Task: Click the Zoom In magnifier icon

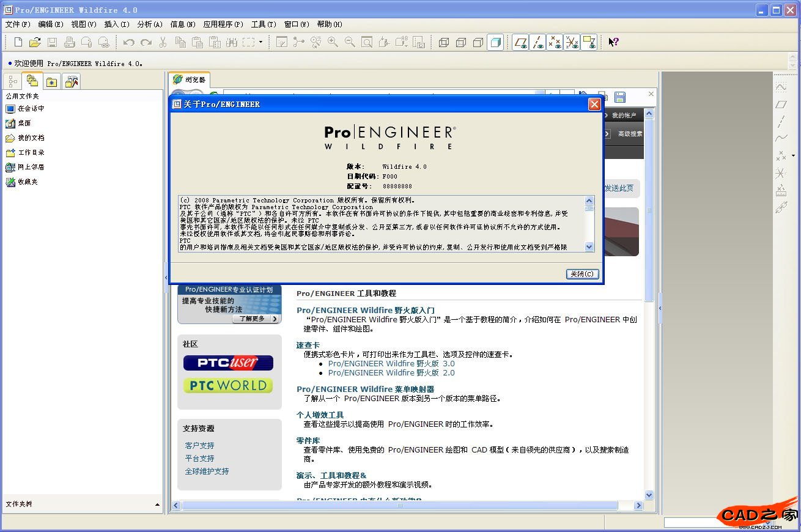Action: (x=333, y=42)
